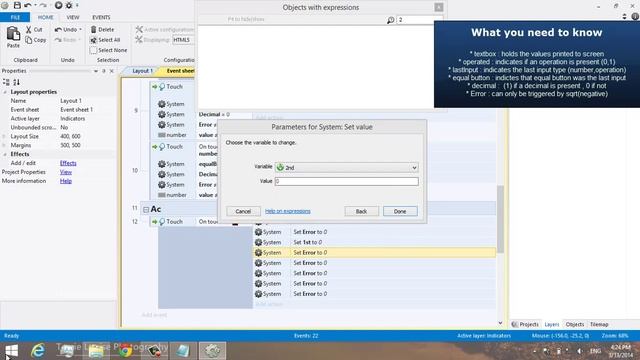Click the Windows Start button
The image size is (640, 360).
[11, 351]
